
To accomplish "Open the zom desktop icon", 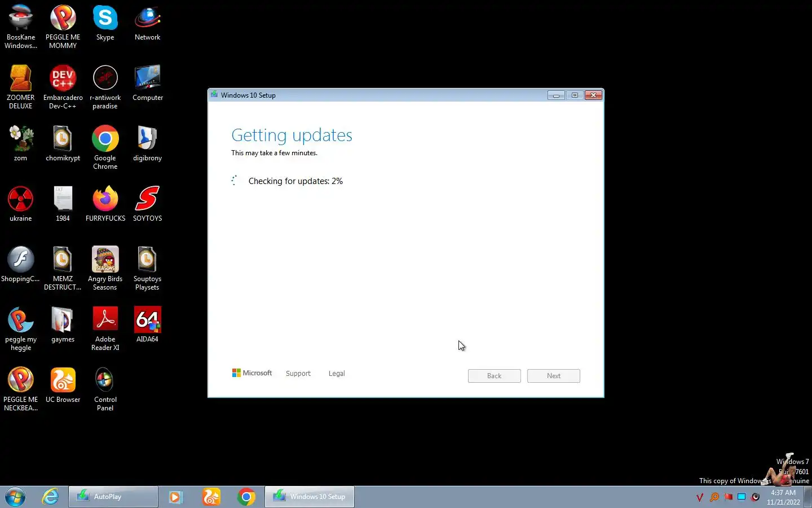I will click(x=21, y=143).
